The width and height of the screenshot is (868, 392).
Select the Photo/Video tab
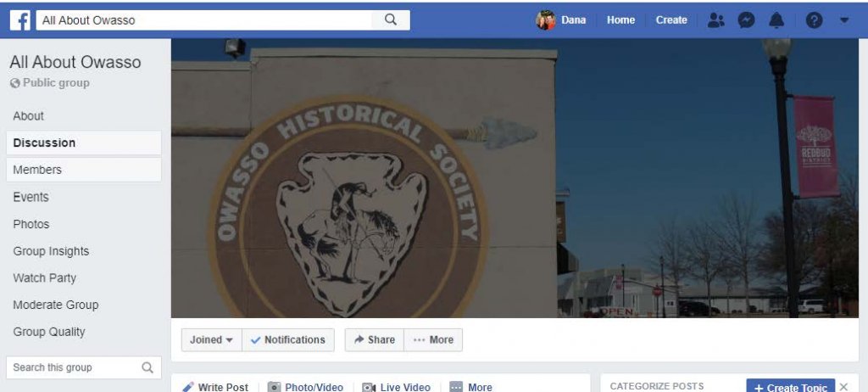pos(305,386)
